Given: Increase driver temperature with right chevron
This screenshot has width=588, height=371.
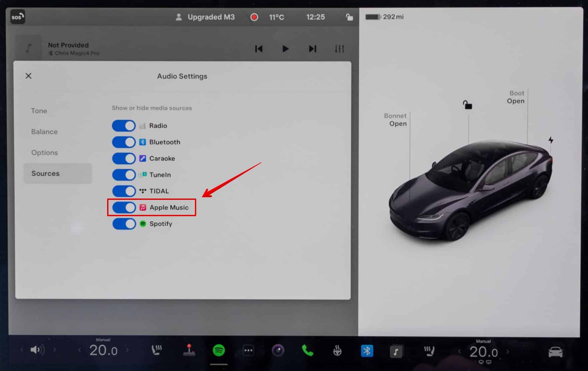Looking at the screenshot, I should pyautogui.click(x=127, y=350).
